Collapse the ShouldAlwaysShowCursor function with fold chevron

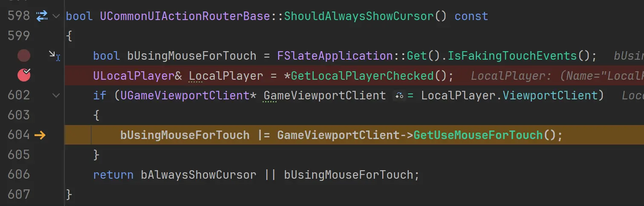point(56,16)
